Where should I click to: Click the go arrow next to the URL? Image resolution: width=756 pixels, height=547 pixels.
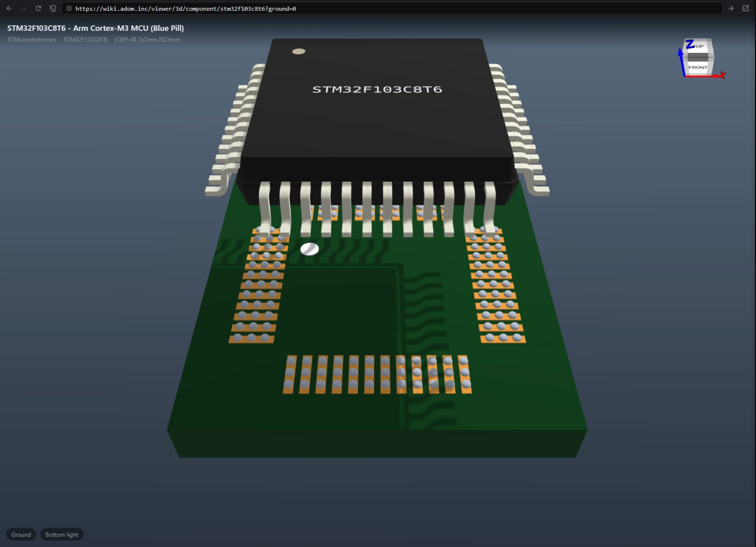pyautogui.click(x=731, y=8)
